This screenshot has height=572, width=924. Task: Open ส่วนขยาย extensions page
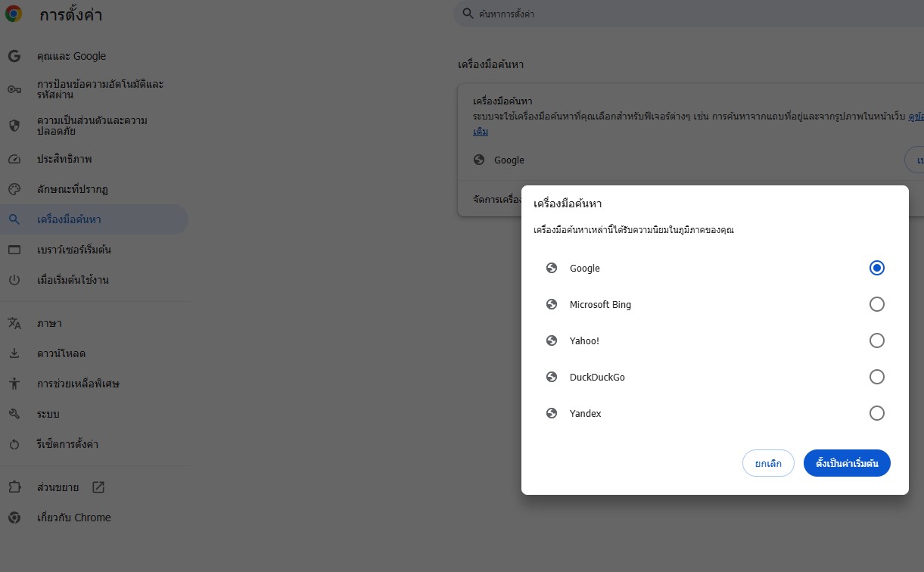(x=94, y=487)
